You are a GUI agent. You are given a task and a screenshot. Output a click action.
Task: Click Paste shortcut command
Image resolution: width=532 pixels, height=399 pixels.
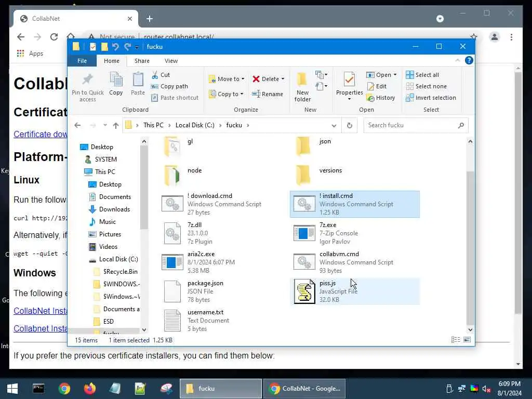[175, 98]
